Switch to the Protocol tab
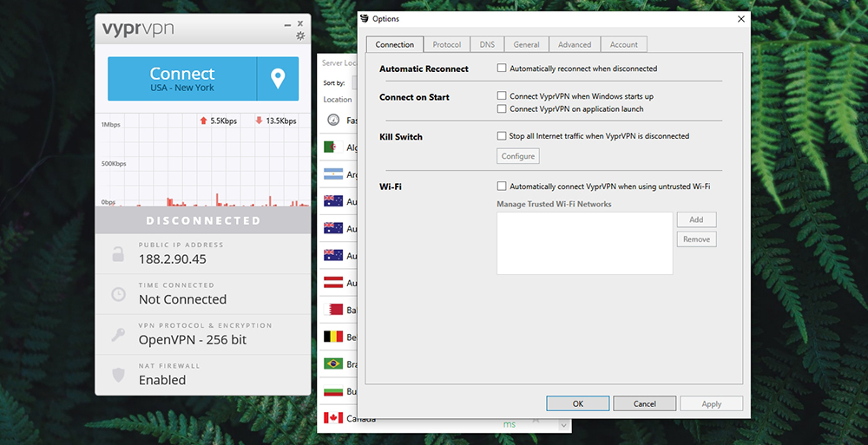 pyautogui.click(x=447, y=44)
